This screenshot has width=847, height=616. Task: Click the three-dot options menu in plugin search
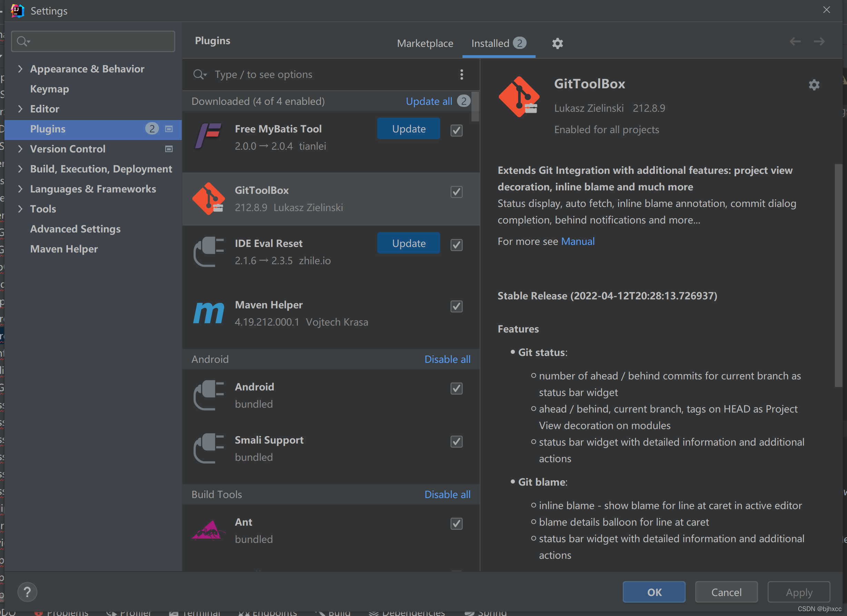pyautogui.click(x=461, y=74)
